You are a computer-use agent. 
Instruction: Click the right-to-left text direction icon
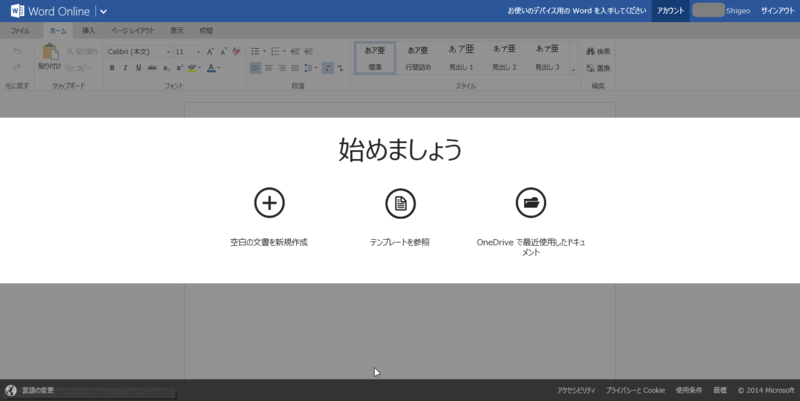340,68
